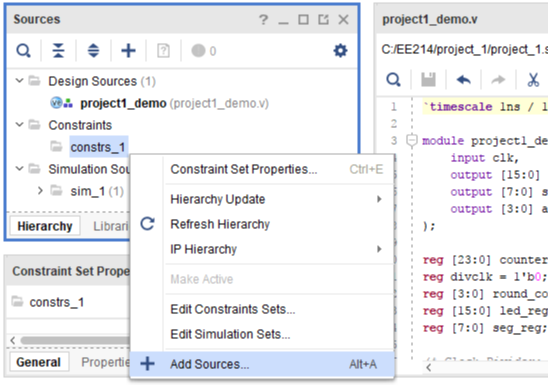Switch to the General tab
Image resolution: width=549 pixels, height=385 pixels.
39,362
